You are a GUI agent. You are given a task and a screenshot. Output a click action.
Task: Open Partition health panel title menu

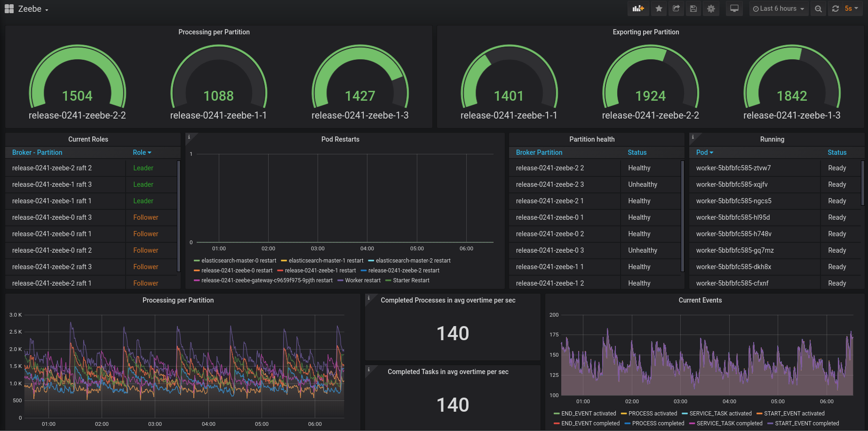(592, 139)
